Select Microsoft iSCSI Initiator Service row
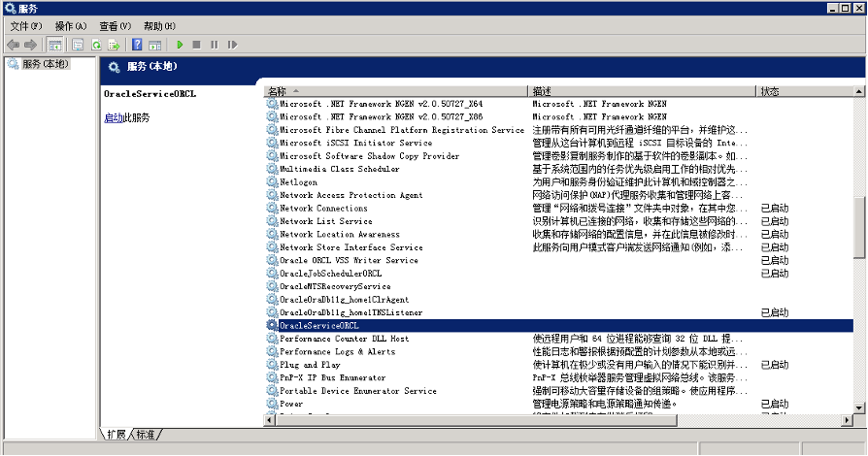 559,144
